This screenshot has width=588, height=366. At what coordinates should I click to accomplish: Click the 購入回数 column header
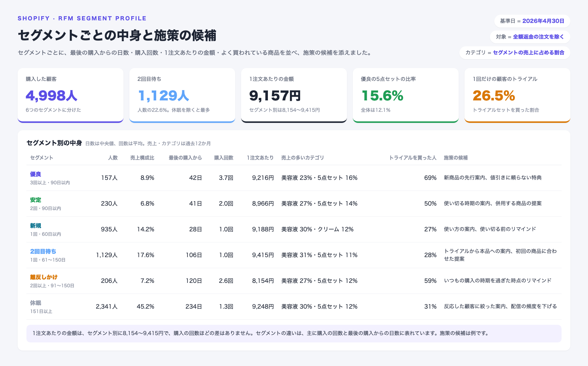pos(224,158)
